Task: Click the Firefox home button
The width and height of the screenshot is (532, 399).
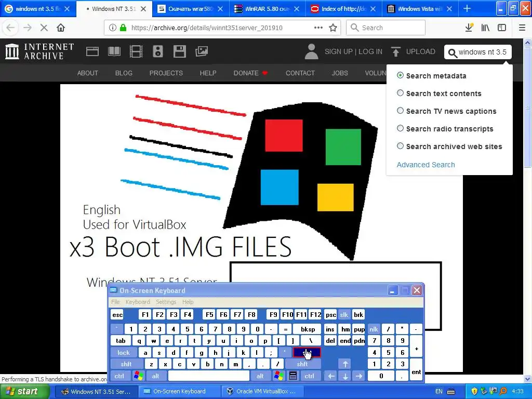Action: (x=61, y=28)
